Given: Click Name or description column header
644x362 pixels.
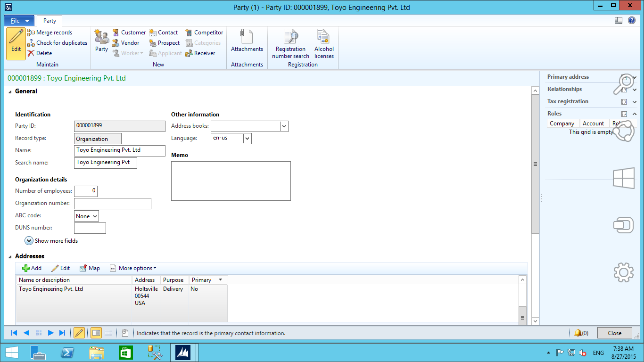Looking at the screenshot, I should (x=74, y=280).
